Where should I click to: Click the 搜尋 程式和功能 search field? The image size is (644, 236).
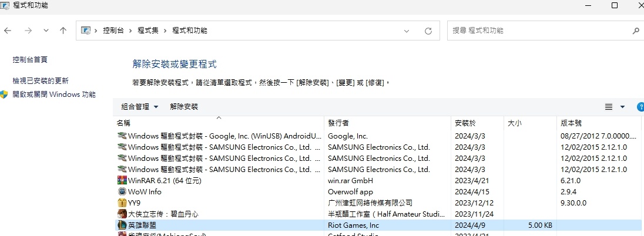tap(538, 31)
